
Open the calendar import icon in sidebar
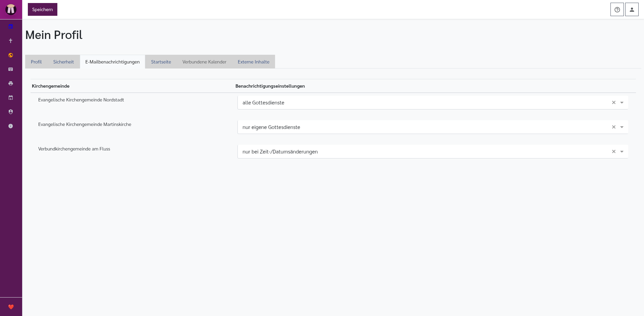click(x=11, y=98)
